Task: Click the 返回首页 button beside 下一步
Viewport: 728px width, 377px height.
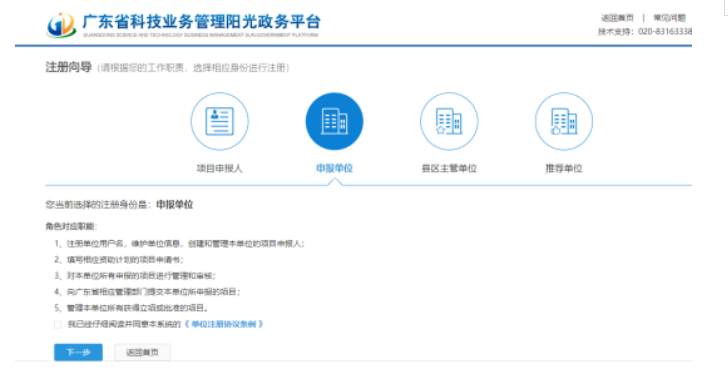Action: 143,352
